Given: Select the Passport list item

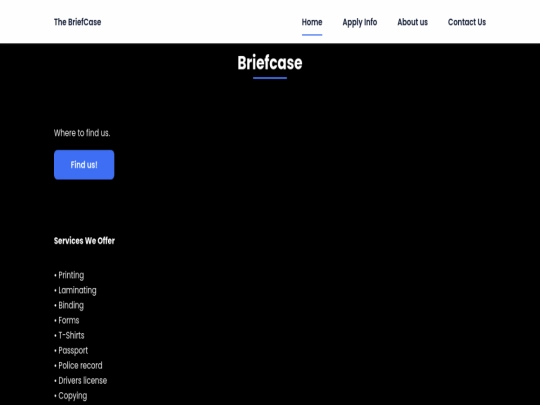Looking at the screenshot, I should coord(71,351).
